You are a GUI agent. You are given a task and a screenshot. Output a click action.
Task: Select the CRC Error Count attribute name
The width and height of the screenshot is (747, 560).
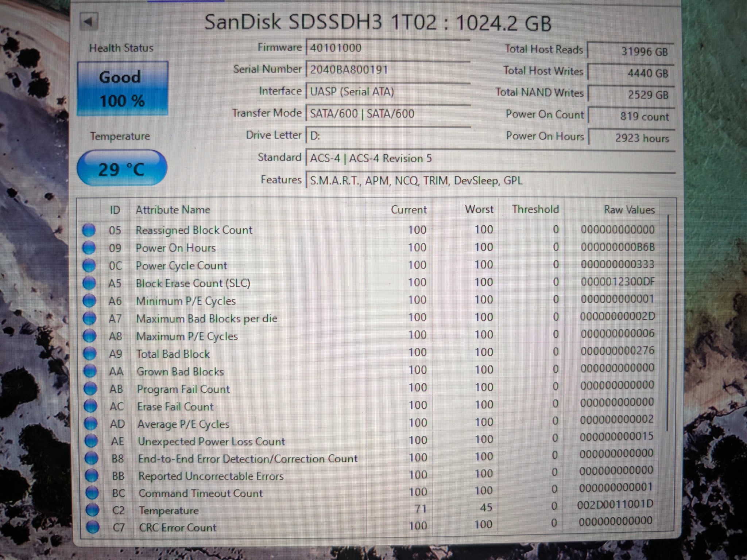[178, 528]
